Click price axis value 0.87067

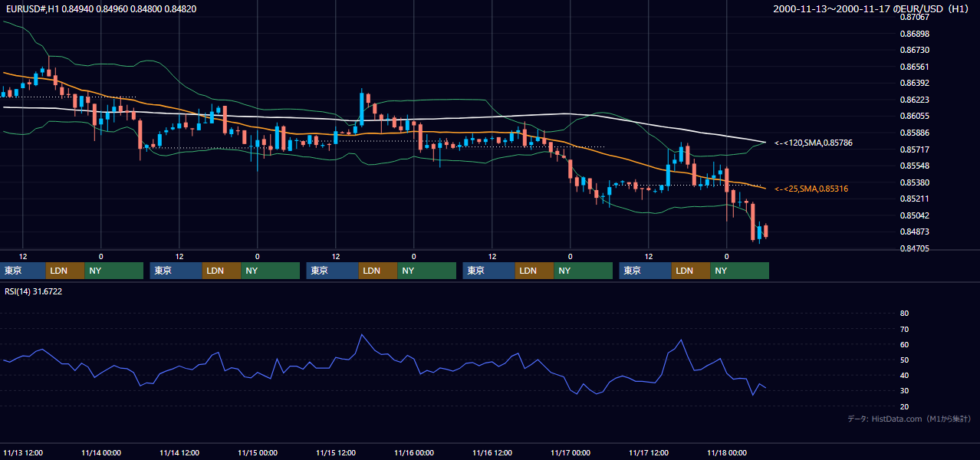914,17
